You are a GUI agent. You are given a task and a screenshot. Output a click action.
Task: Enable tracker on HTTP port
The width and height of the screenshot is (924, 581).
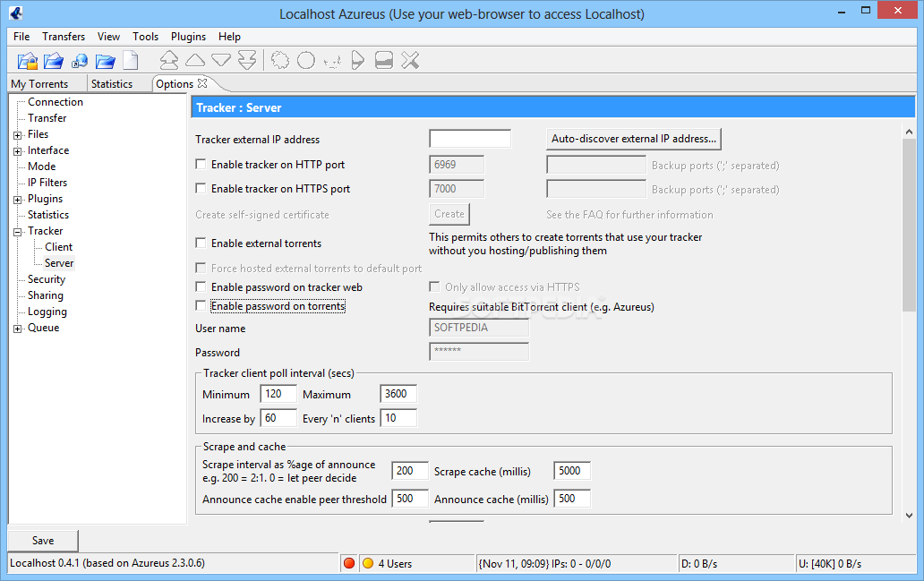[x=201, y=164]
